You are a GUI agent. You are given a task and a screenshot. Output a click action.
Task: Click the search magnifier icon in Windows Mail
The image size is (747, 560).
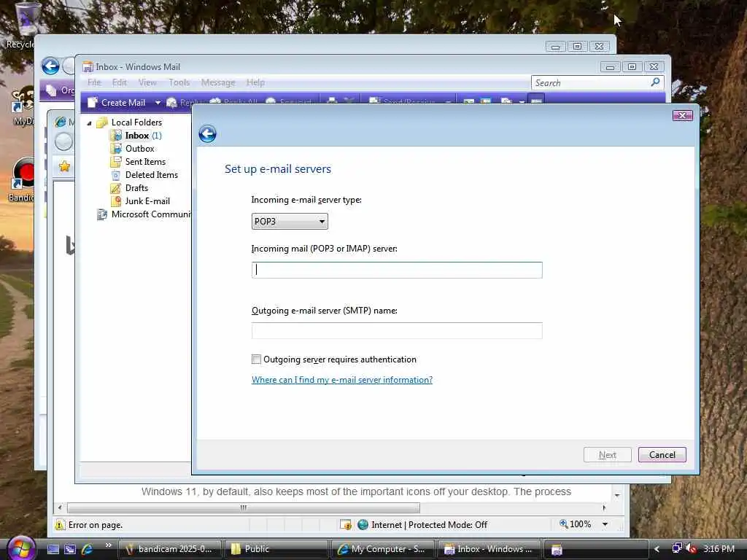click(x=656, y=82)
